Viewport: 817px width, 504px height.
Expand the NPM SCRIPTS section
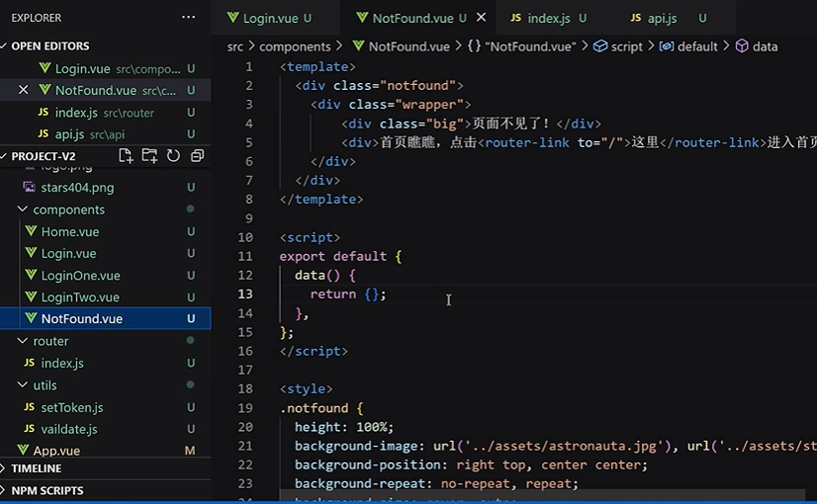click(x=46, y=491)
